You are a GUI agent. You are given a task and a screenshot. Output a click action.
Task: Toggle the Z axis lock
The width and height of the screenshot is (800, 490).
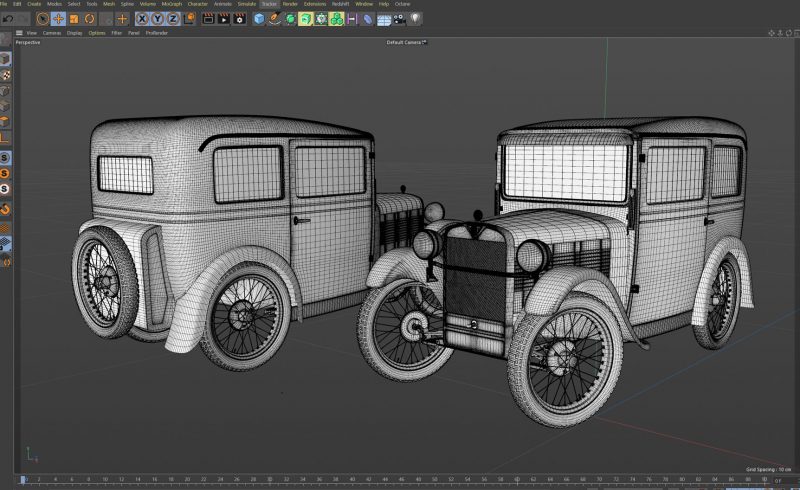pyautogui.click(x=173, y=19)
